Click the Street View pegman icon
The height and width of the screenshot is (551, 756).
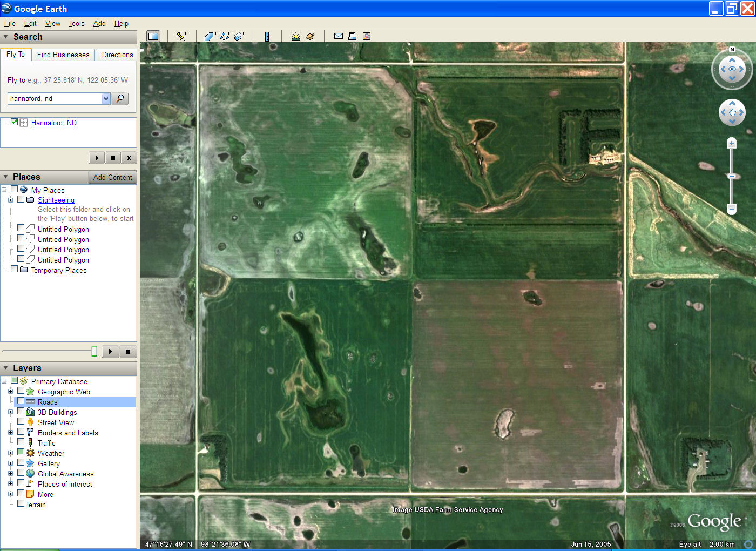30,422
